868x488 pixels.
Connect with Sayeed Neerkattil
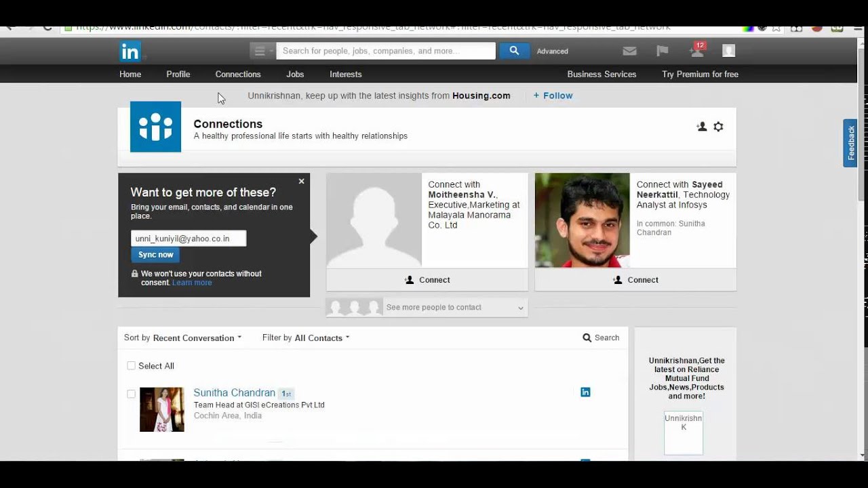point(635,280)
